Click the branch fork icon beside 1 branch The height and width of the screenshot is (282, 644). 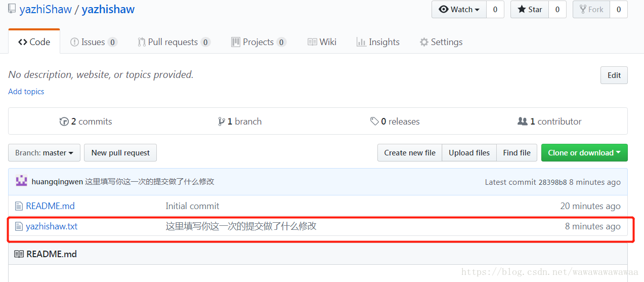click(x=221, y=122)
